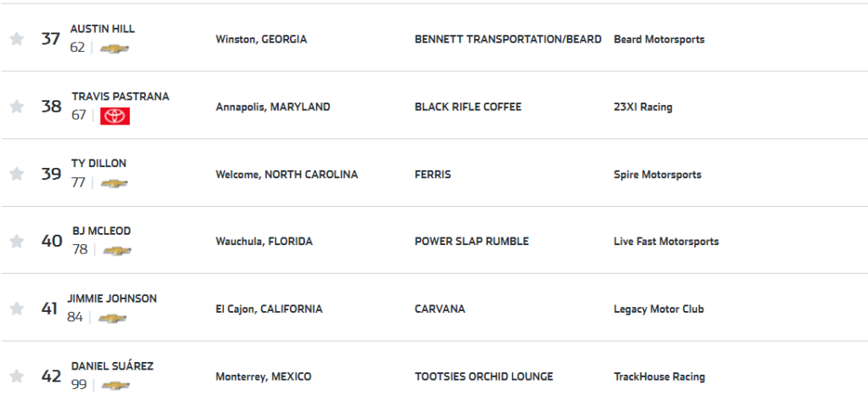The image size is (868, 401).
Task: Select the Black Rifle Coffee sponsor text
Action: (468, 108)
